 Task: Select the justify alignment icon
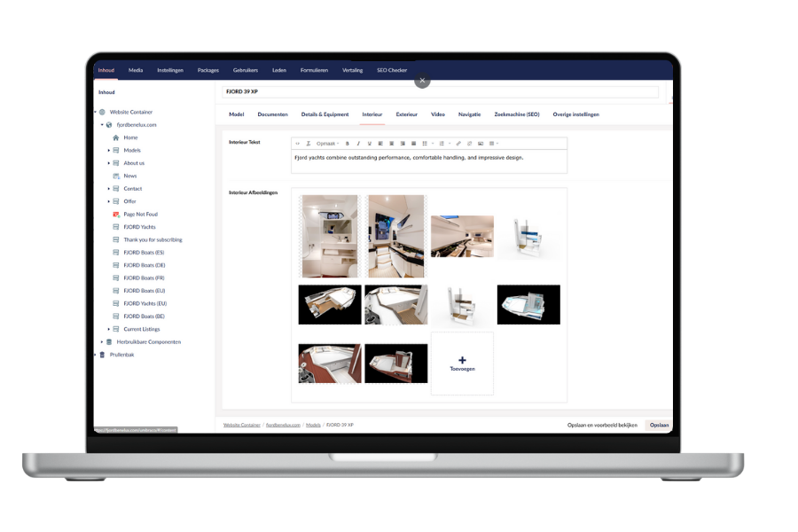412,142
